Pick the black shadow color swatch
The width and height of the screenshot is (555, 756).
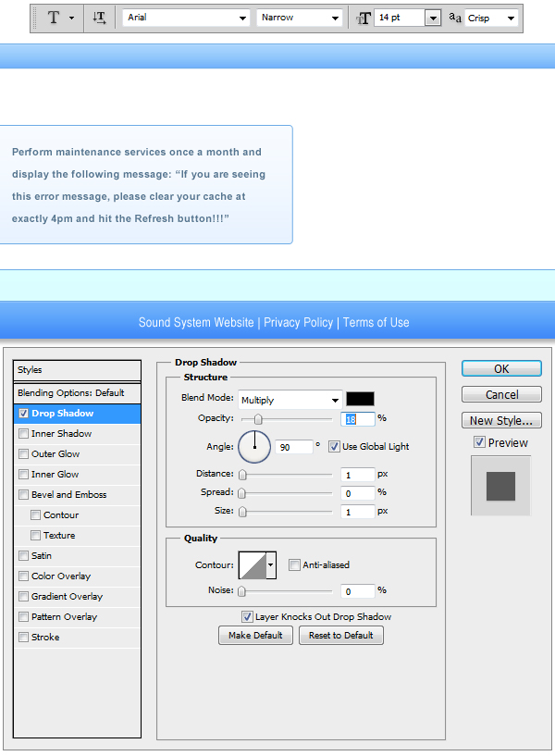(360, 399)
